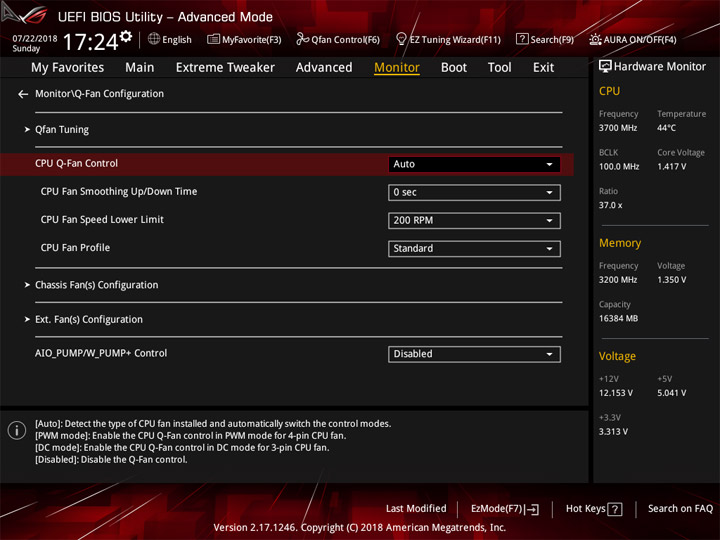Click the CPU temperature value 44°C

point(666,128)
